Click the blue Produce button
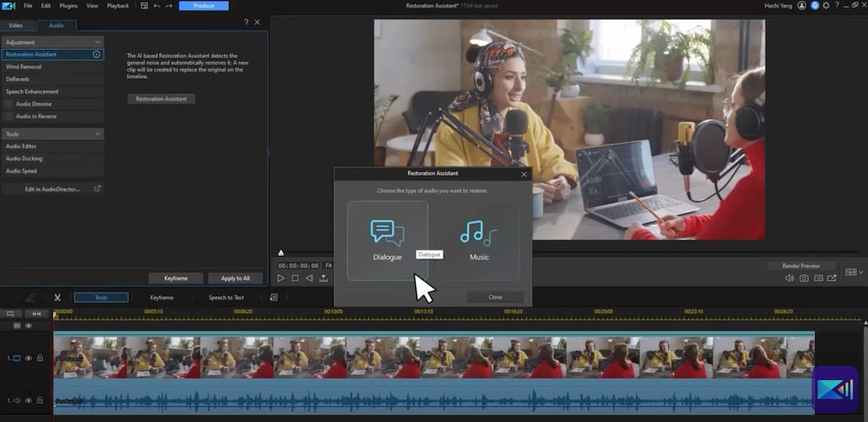868x422 pixels. pyautogui.click(x=203, y=6)
